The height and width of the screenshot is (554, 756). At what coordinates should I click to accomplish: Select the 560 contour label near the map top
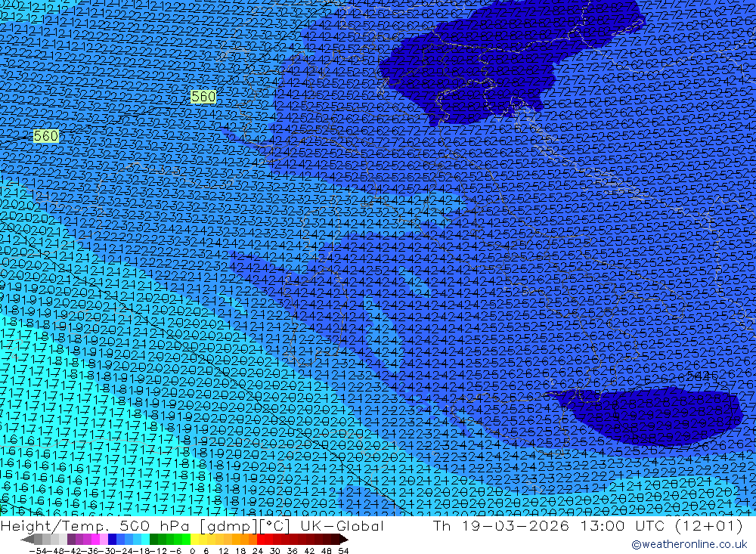pyautogui.click(x=203, y=97)
